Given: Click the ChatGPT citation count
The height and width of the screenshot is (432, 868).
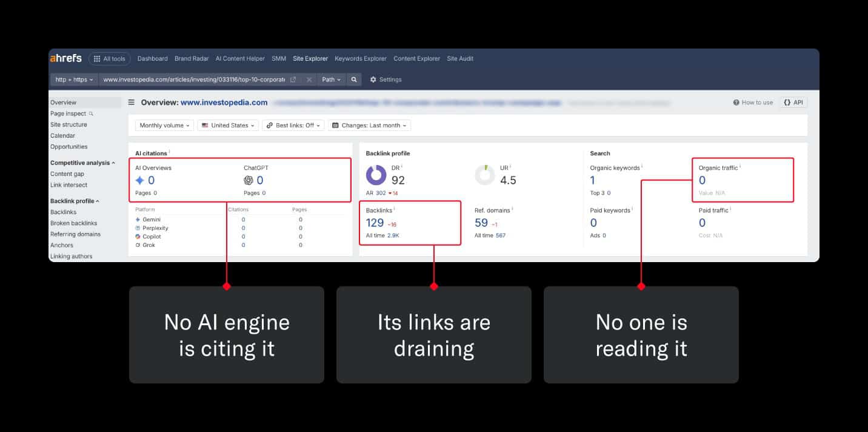Looking at the screenshot, I should point(260,180).
